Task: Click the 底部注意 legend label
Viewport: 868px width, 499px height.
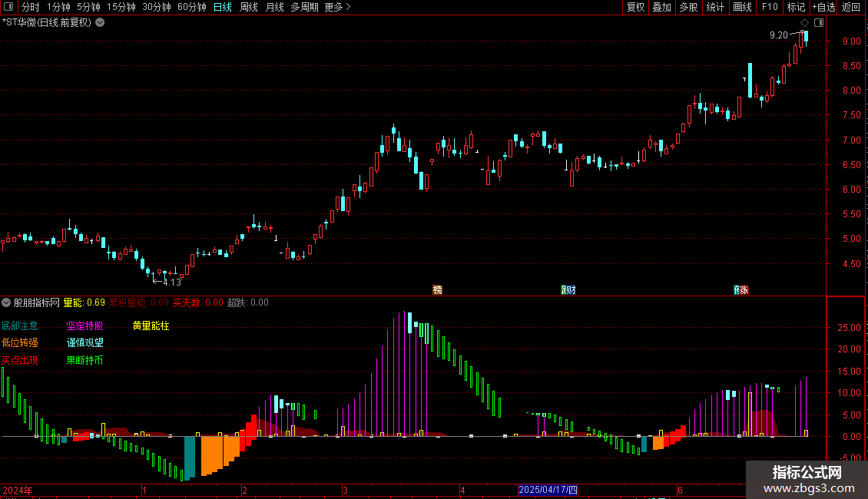Action: 20,326
